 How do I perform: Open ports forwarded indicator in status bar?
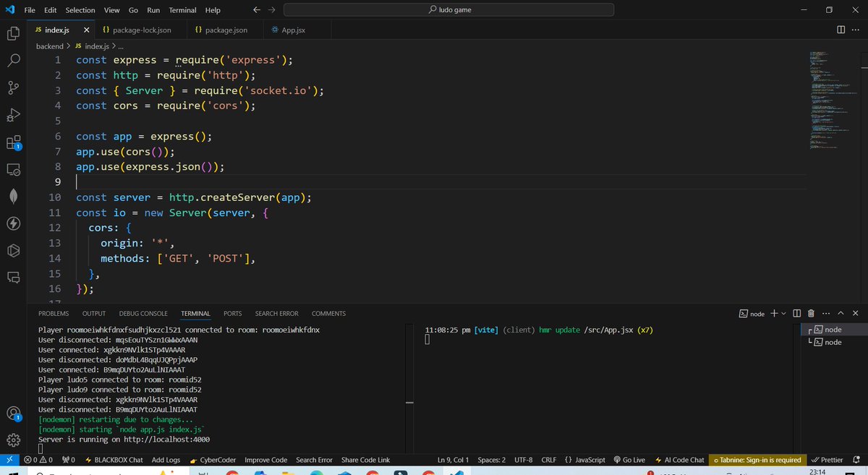[x=69, y=460]
